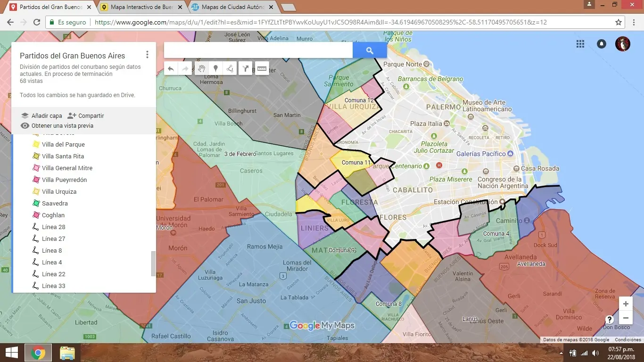The height and width of the screenshot is (362, 644).
Task: Select Villa del Parque in the layer list
Action: point(63,144)
